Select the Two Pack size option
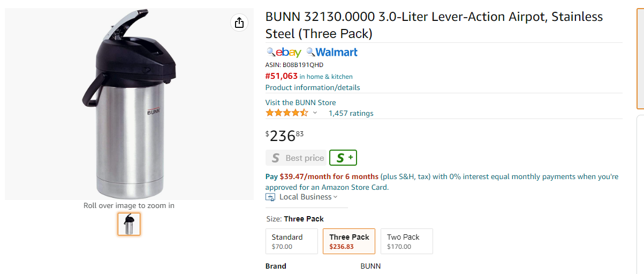 click(x=406, y=241)
